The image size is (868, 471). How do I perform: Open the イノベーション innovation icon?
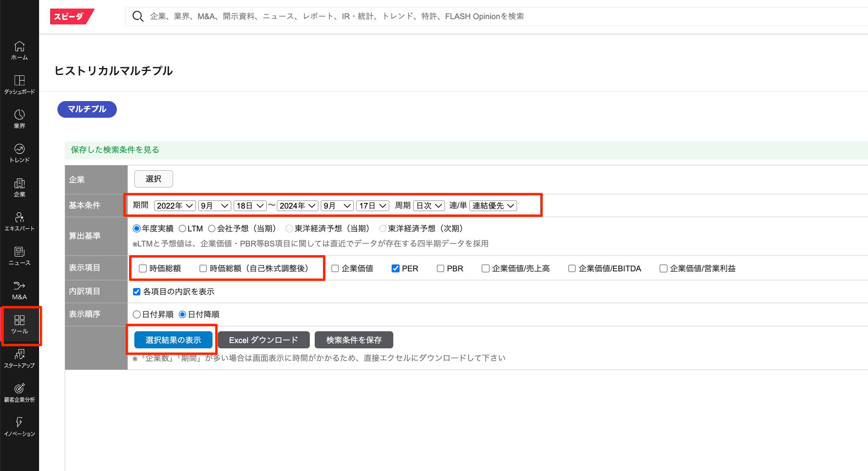pyautogui.click(x=19, y=427)
